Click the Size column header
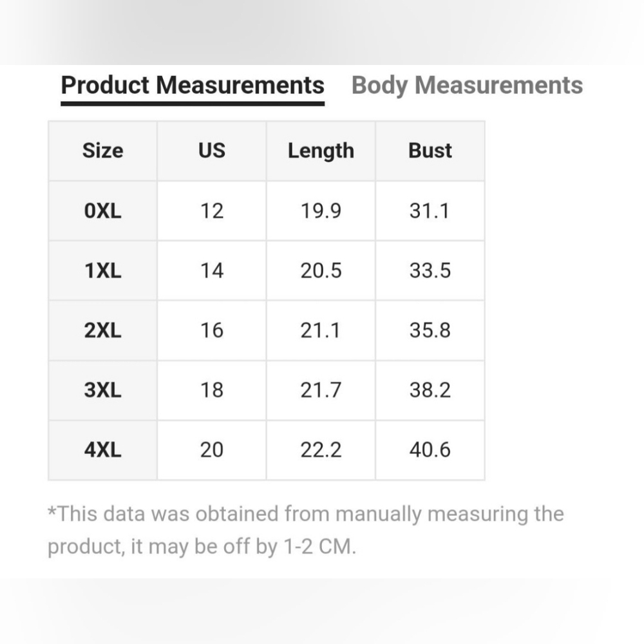 (102, 151)
